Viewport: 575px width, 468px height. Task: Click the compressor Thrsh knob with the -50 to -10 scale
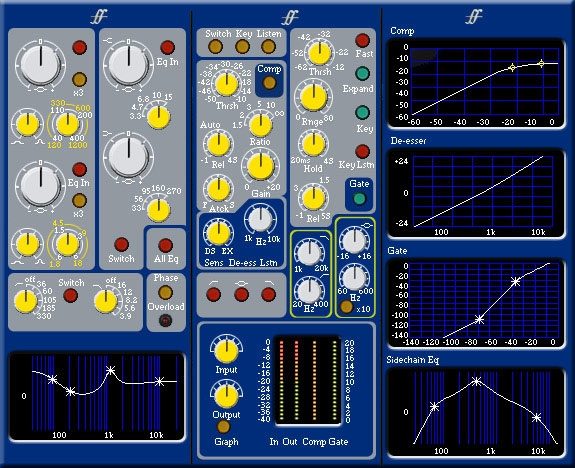pos(227,84)
